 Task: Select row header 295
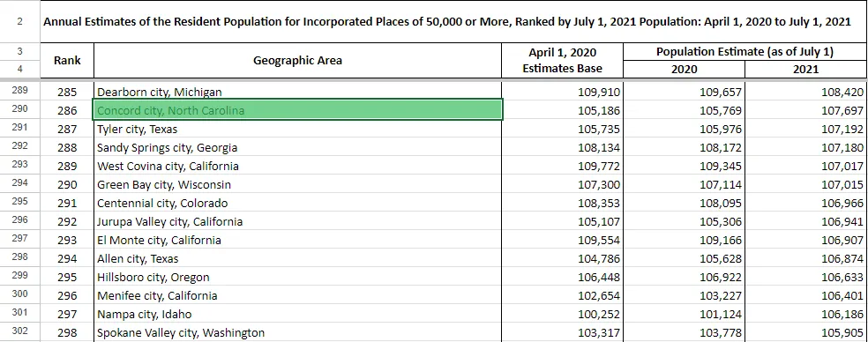point(20,203)
